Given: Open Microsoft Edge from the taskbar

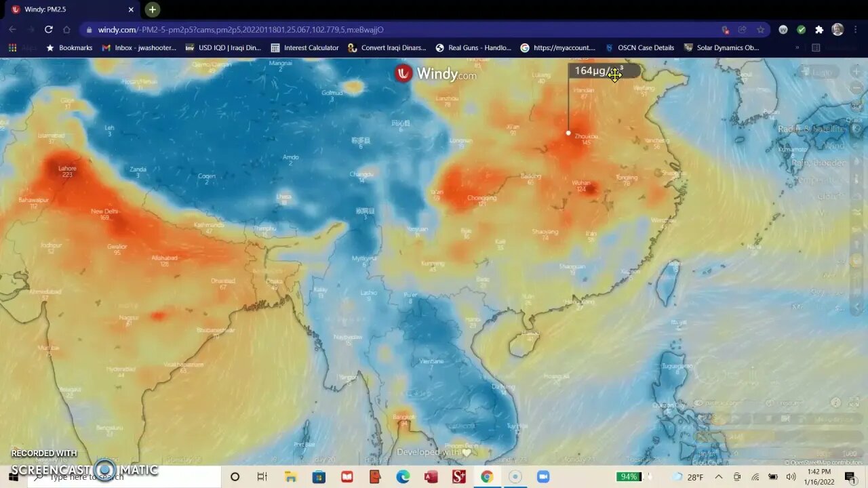Looking at the screenshot, I should click(403, 476).
